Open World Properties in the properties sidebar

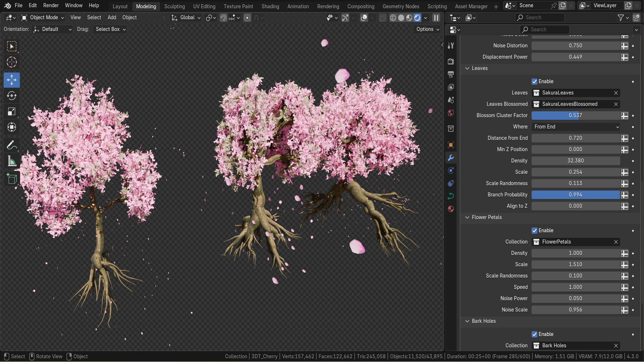click(451, 113)
